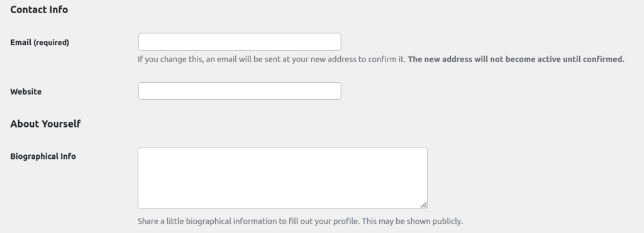644x233 pixels.
Task: Focus the Website text field
Action: click(240, 91)
